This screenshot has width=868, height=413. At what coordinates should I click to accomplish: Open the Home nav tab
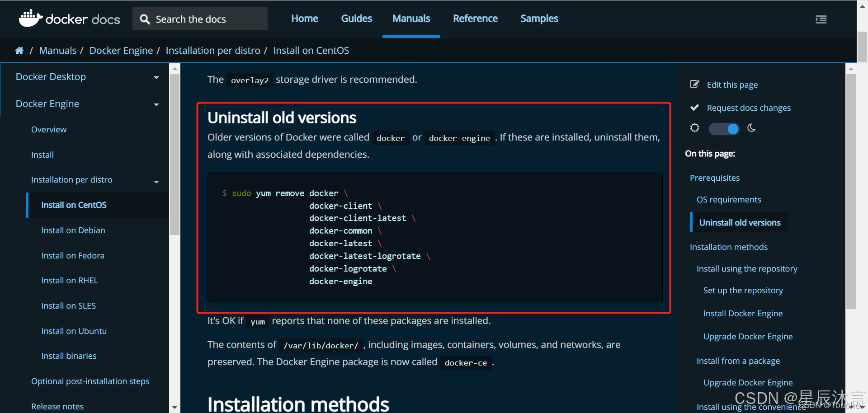305,19
